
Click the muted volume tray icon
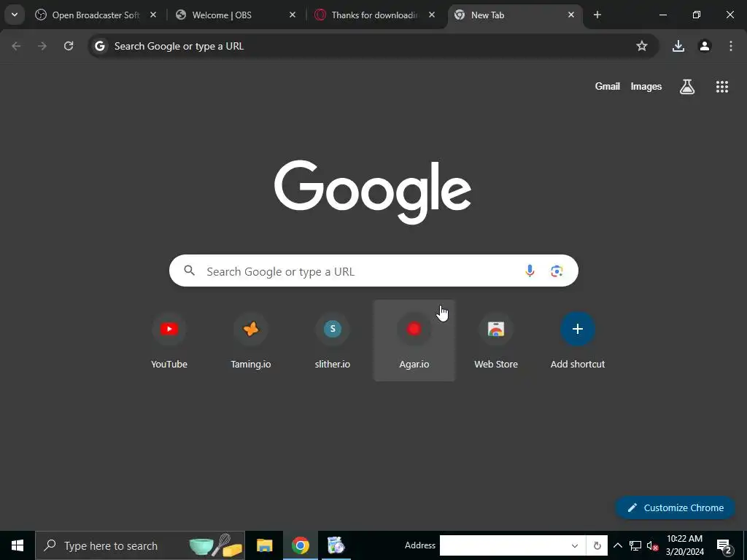tap(652, 545)
